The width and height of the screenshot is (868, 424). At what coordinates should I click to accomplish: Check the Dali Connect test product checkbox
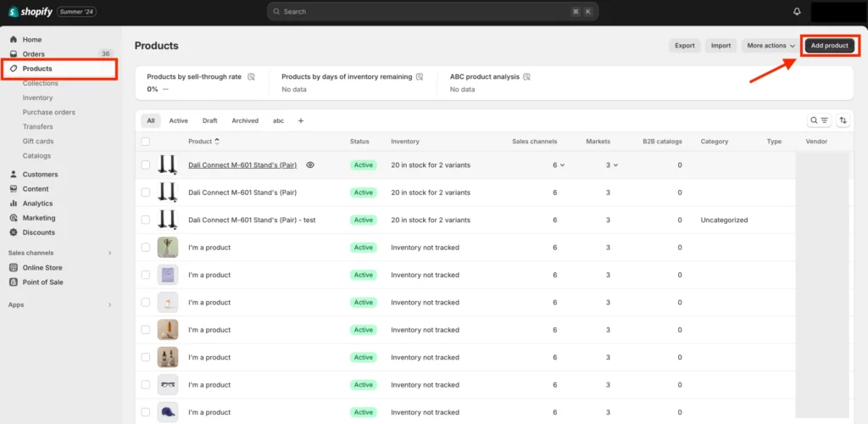[146, 220]
